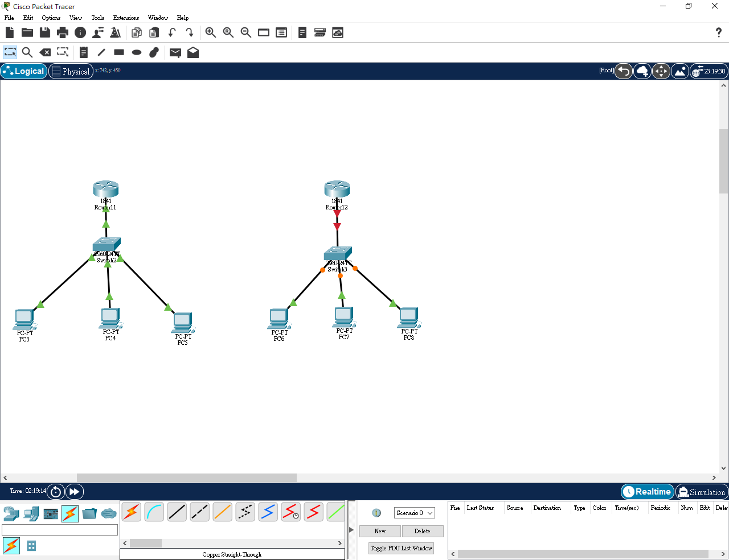Screen dimensions: 729x560
Task: Zoom in on the workspace
Action: pos(211,32)
